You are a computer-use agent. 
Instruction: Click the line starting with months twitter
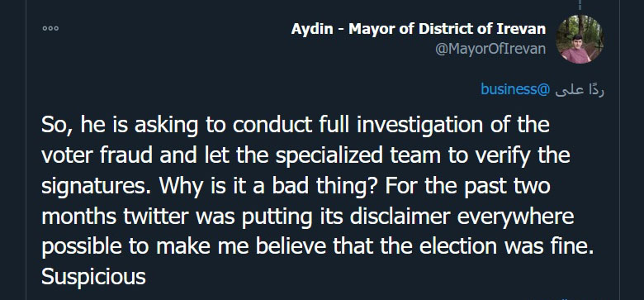click(308, 217)
